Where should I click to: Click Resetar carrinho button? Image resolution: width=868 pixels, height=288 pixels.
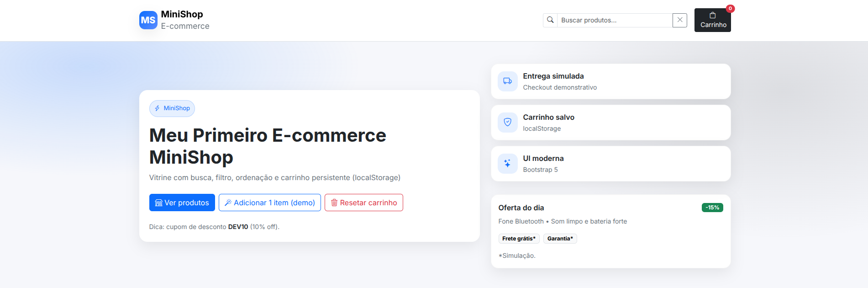tap(364, 203)
